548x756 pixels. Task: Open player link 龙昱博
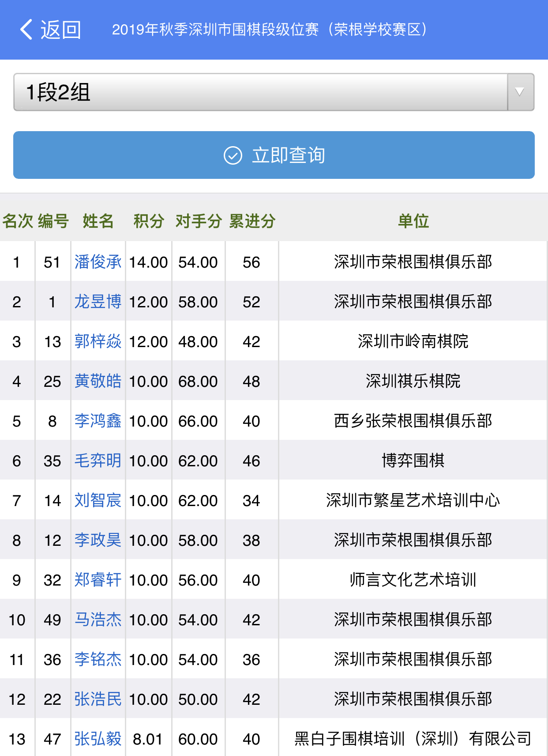pyautogui.click(x=98, y=302)
